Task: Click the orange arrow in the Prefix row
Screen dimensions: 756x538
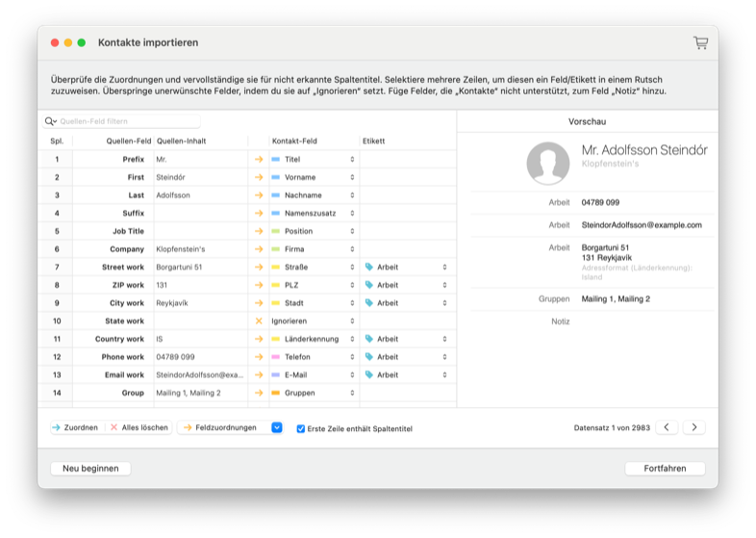Action: [258, 159]
